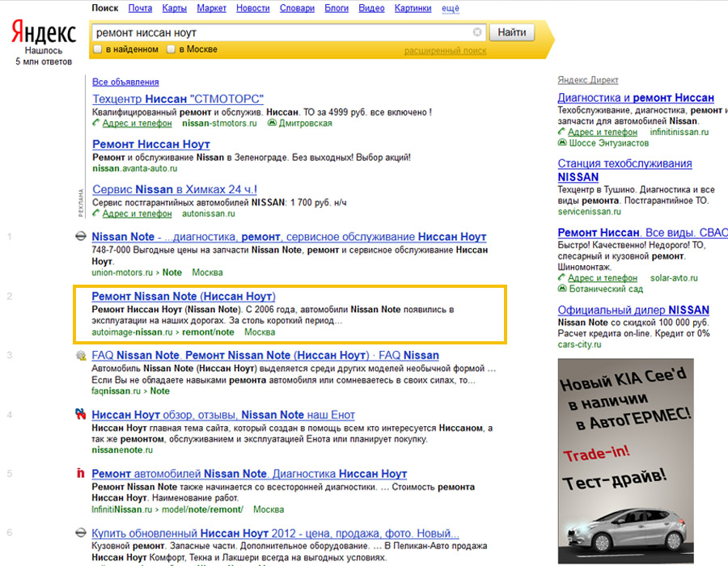Click phone icon in infinitinissan.ru ad
Screen dimensions: 728x566
tap(562, 132)
